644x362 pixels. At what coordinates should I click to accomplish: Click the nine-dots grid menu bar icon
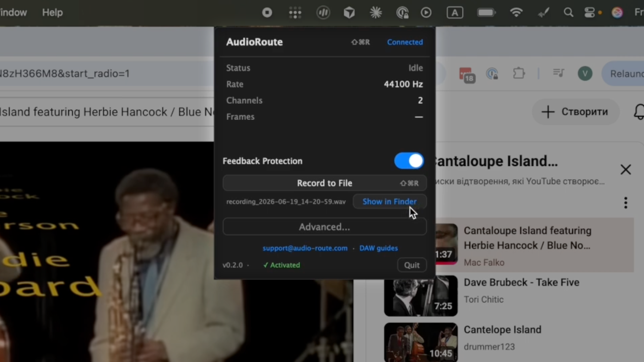295,13
